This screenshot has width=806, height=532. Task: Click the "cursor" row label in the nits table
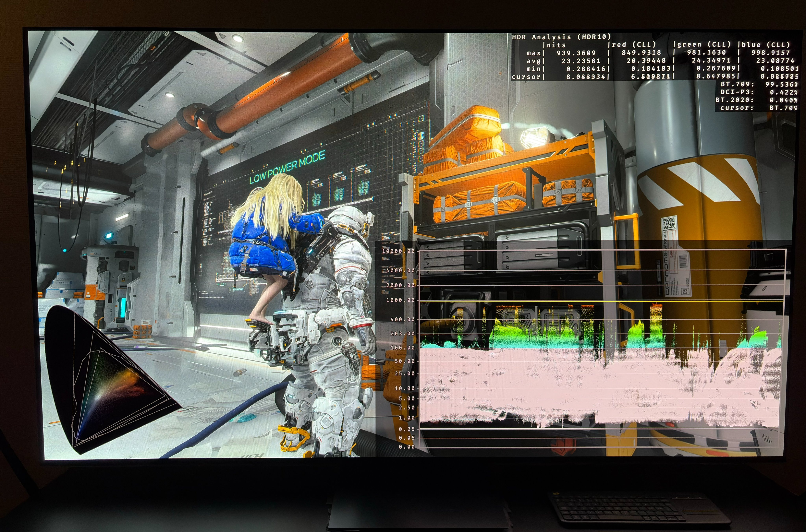click(526, 77)
